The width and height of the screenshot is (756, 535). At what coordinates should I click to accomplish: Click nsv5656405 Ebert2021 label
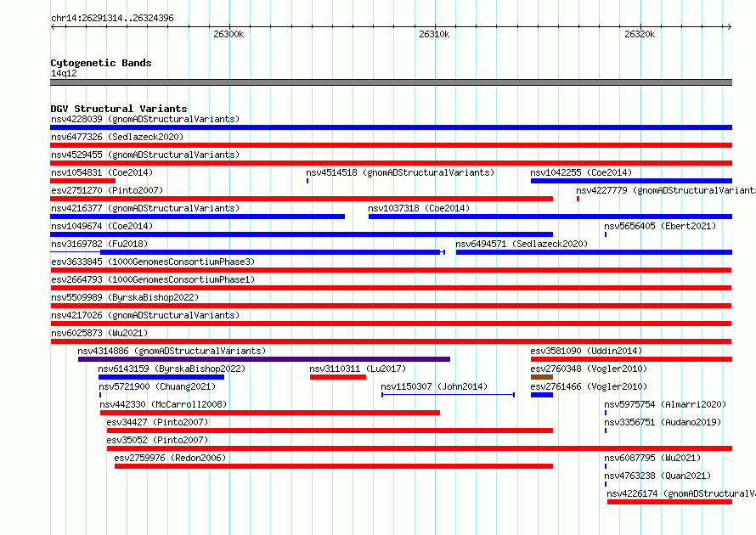pyautogui.click(x=660, y=226)
